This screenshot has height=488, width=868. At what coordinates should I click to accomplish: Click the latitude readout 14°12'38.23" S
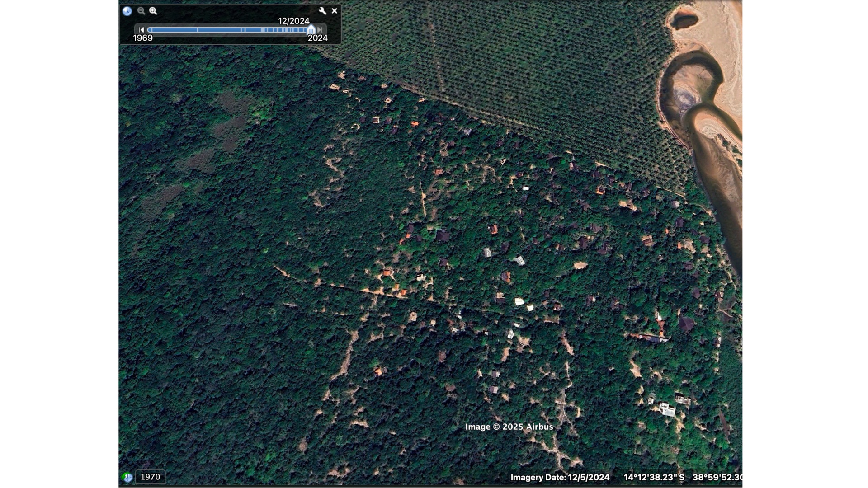click(x=654, y=477)
